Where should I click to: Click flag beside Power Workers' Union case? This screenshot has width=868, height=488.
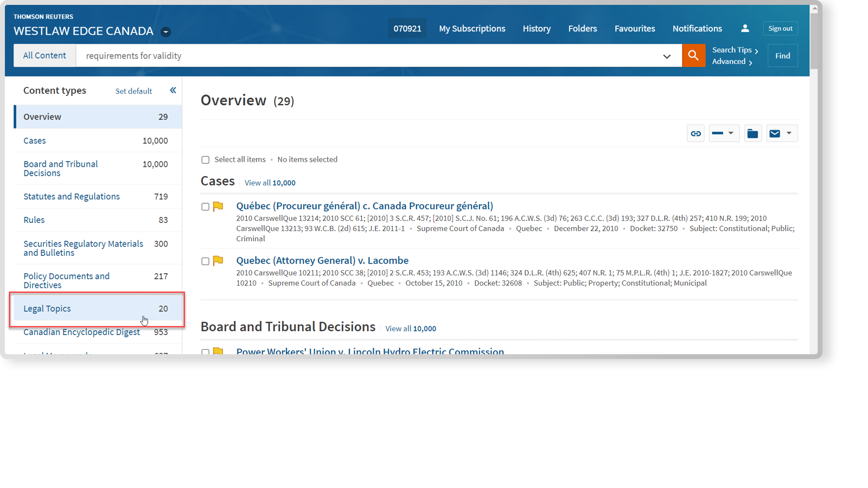pyautogui.click(x=218, y=351)
